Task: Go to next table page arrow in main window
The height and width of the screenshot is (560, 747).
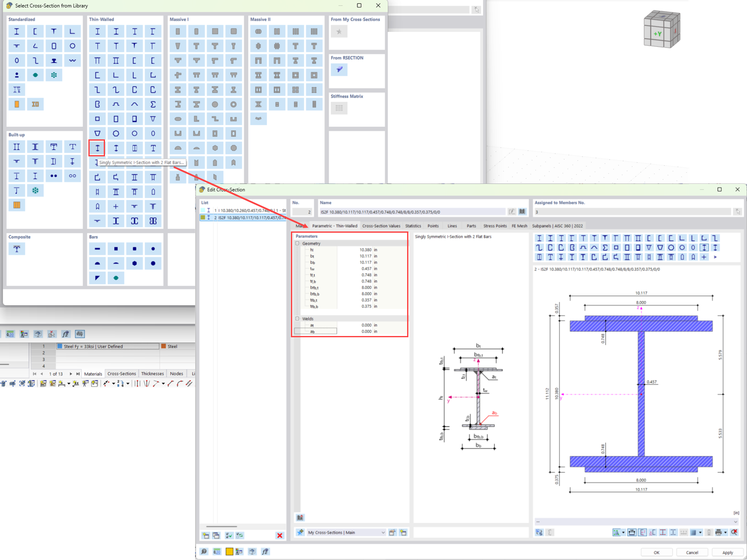Action: [x=71, y=374]
